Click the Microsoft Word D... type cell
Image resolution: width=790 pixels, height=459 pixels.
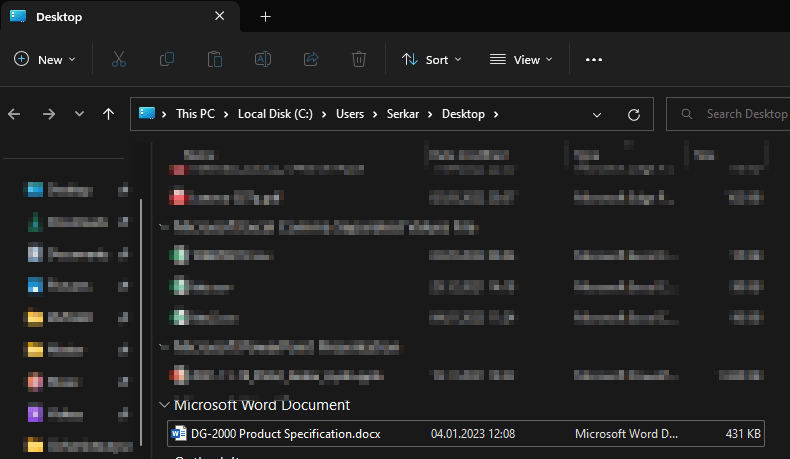pos(626,434)
